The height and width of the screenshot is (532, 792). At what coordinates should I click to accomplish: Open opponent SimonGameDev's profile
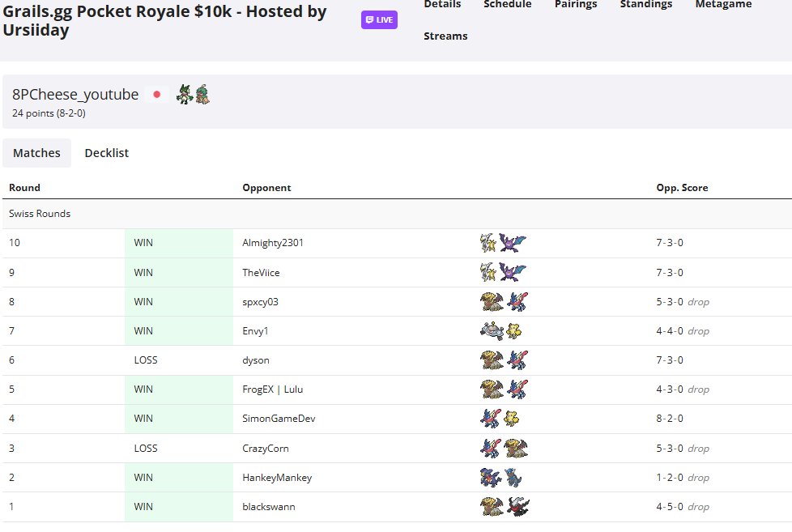279,419
